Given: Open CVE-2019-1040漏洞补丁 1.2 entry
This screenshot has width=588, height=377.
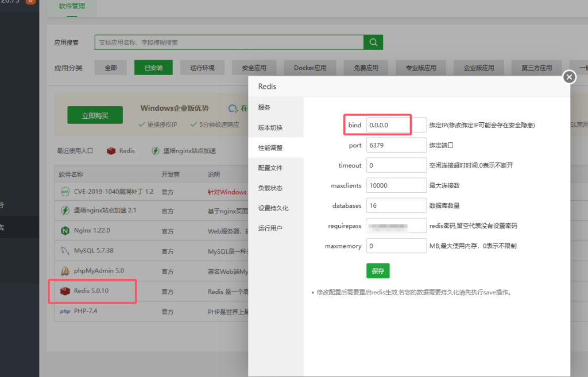Looking at the screenshot, I should [114, 192].
